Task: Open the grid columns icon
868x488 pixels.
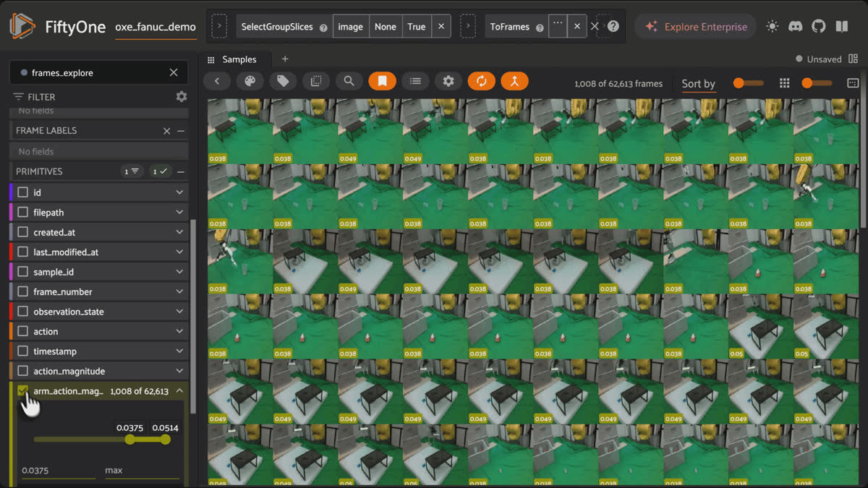Action: point(784,83)
